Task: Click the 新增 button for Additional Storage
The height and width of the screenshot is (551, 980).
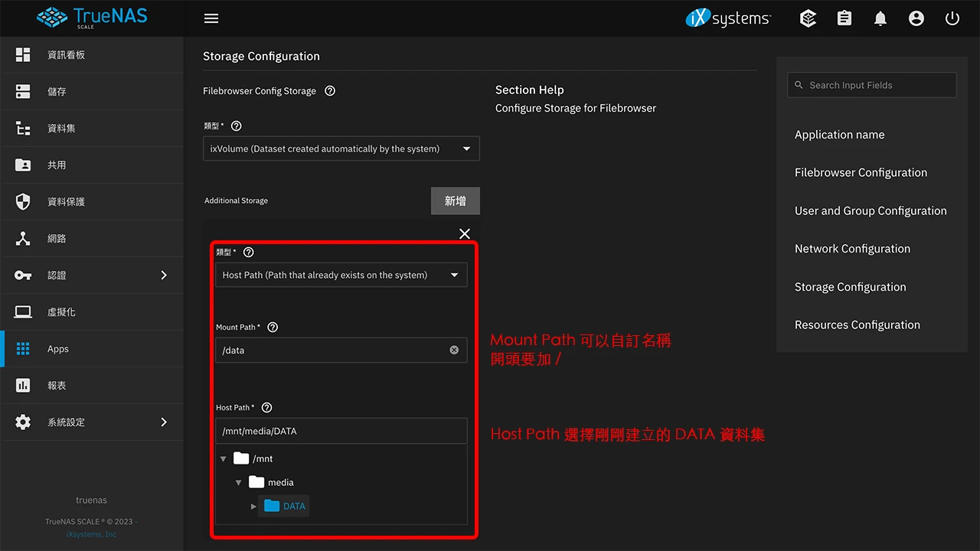Action: coord(455,201)
